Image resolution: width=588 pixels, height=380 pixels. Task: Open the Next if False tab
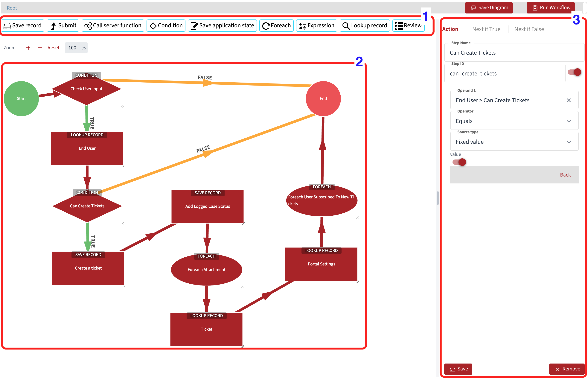coord(529,29)
